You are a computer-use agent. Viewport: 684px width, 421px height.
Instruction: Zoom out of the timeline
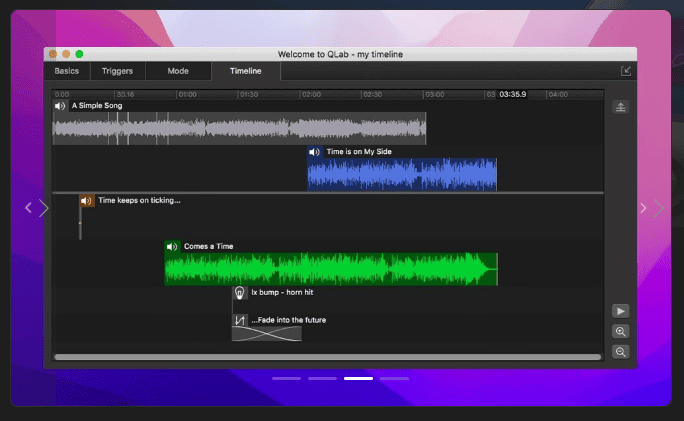(621, 352)
